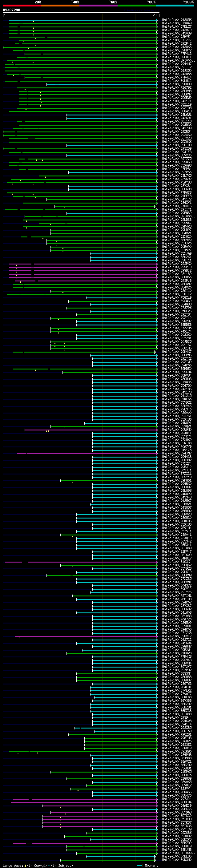Click the orange ~40% identity color bar

60,6
